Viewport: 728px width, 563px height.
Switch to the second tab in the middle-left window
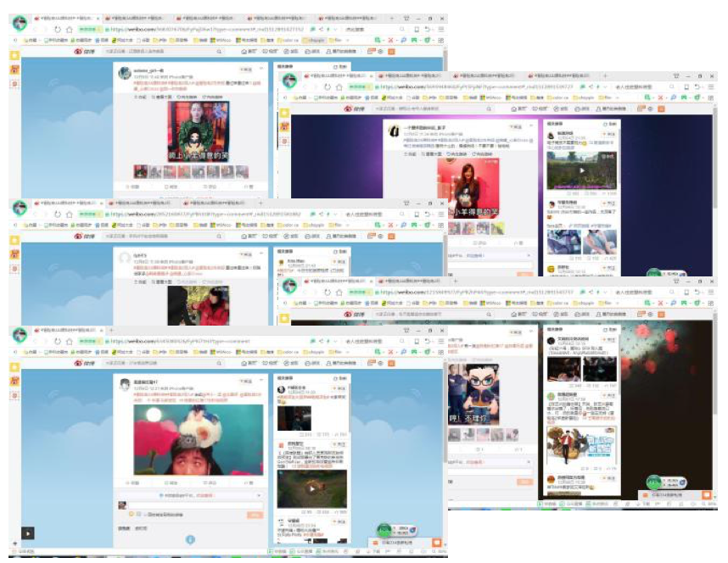tap(140, 203)
